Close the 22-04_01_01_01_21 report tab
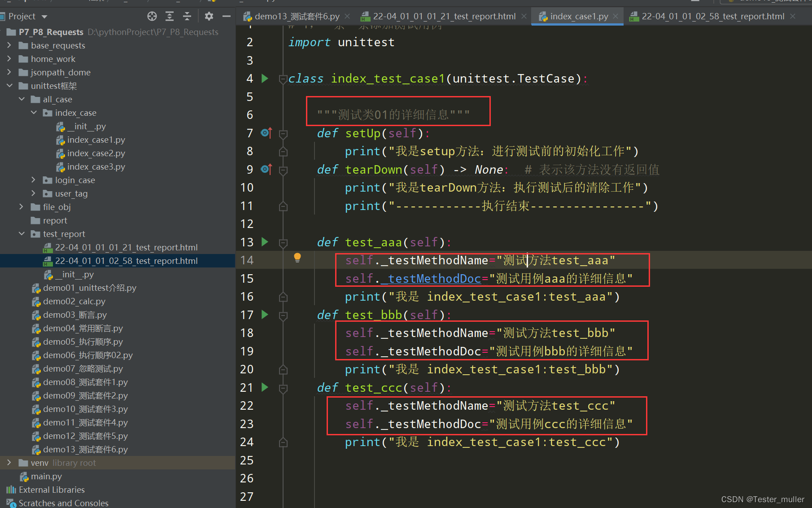The image size is (812, 508). coord(524,17)
